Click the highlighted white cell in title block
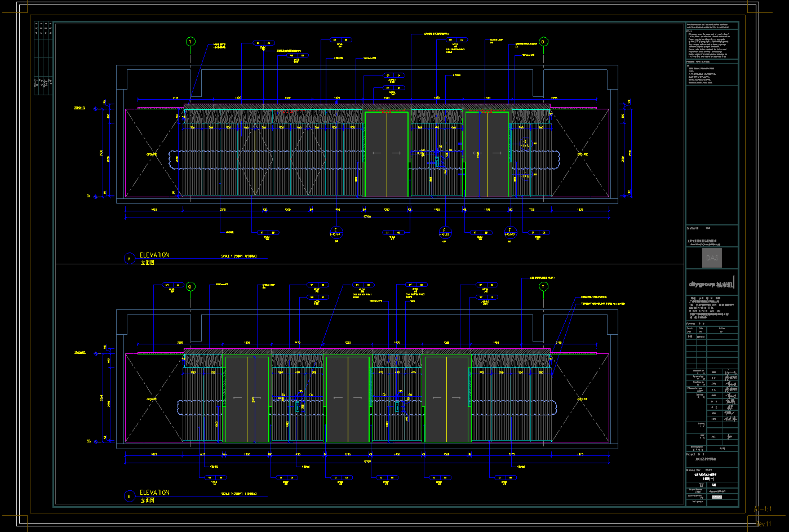Image resolution: width=789 pixels, height=532 pixels. [x=716, y=497]
